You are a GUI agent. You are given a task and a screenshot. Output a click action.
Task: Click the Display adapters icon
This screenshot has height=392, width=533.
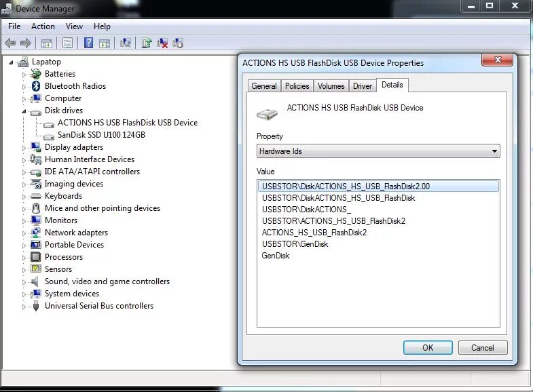tap(36, 147)
